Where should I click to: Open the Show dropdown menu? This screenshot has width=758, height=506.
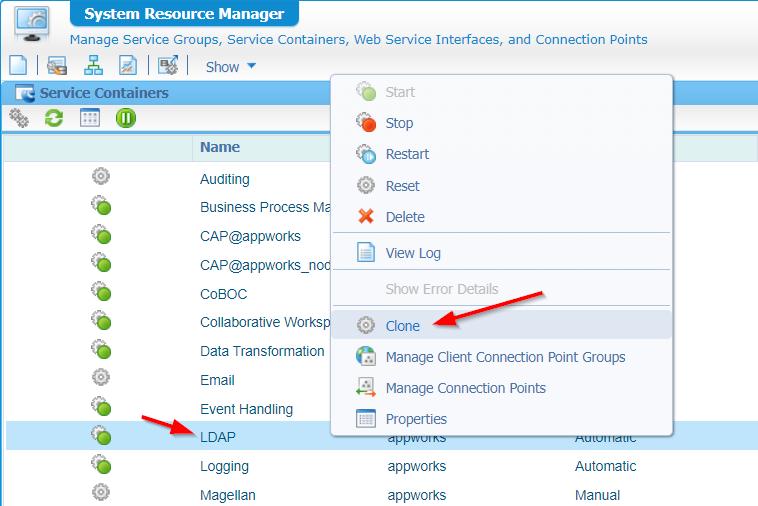(x=230, y=67)
